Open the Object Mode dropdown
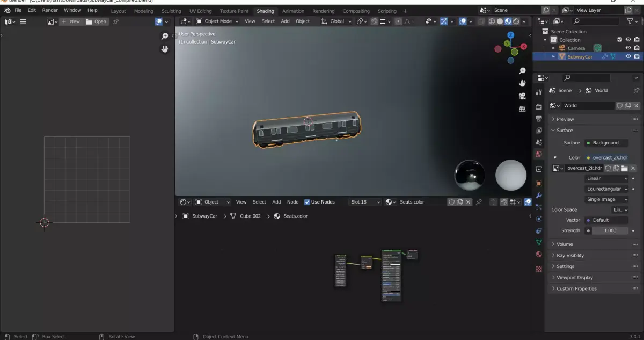Viewport: 644px width, 340px height. [x=218, y=21]
